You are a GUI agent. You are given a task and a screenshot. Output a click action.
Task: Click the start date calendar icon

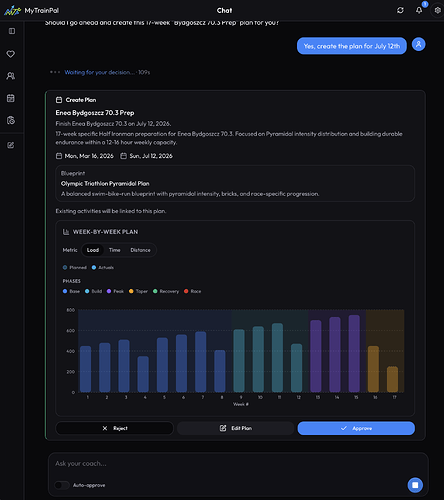[x=59, y=156]
